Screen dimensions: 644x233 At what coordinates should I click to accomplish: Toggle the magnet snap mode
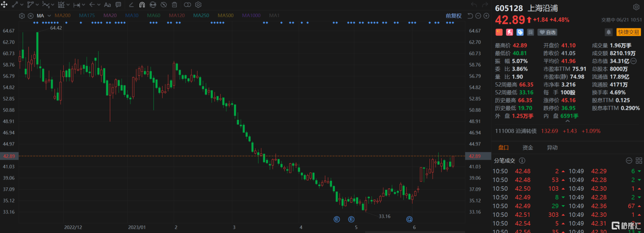[x=142, y=5]
